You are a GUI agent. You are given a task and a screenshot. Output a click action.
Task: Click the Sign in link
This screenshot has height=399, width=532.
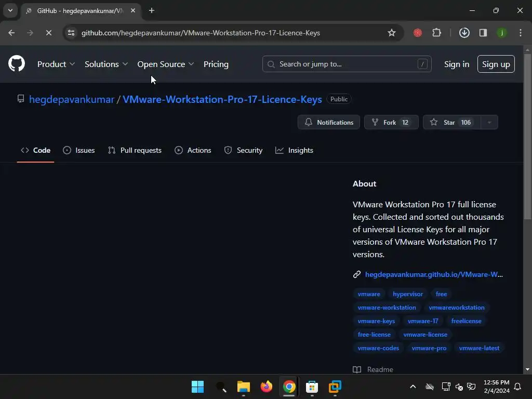tap(457, 64)
